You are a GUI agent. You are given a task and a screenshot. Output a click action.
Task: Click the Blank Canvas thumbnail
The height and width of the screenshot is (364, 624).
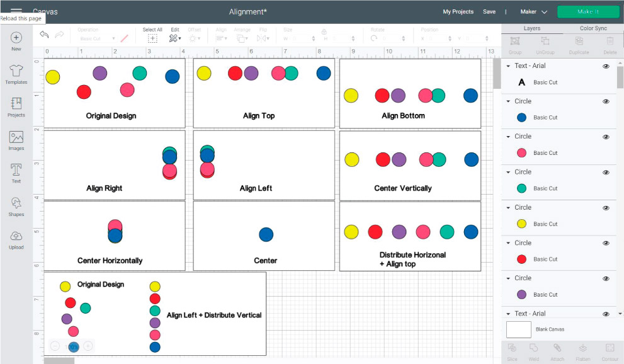click(x=519, y=329)
